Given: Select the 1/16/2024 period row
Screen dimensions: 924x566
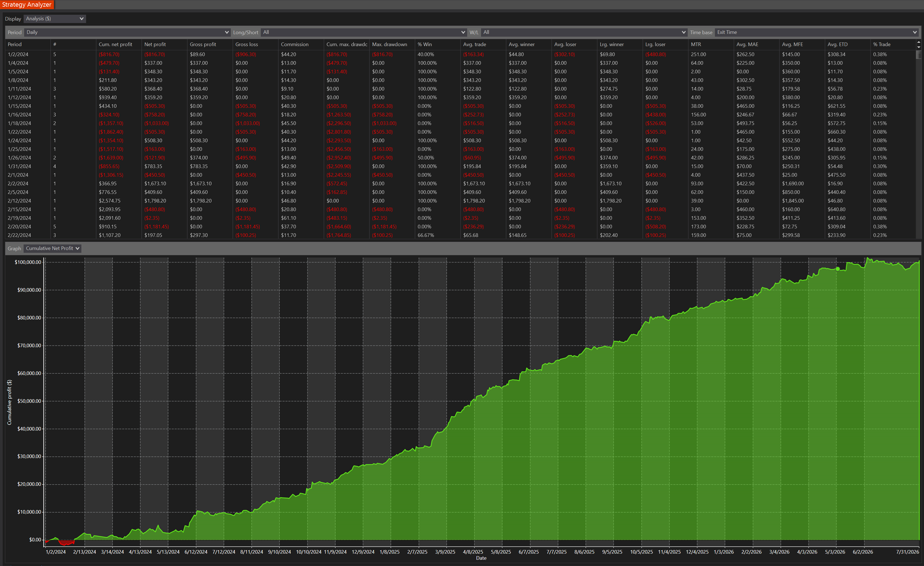Looking at the screenshot, I should tap(460, 115).
